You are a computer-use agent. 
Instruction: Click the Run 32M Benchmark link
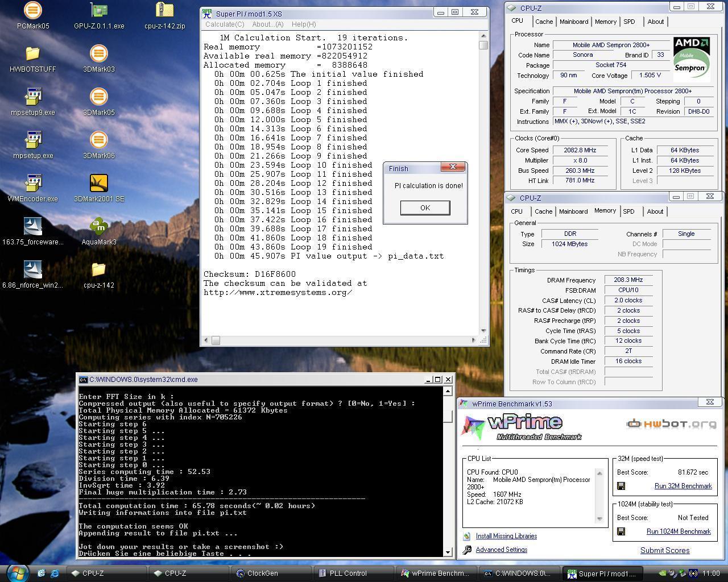pyautogui.click(x=683, y=486)
